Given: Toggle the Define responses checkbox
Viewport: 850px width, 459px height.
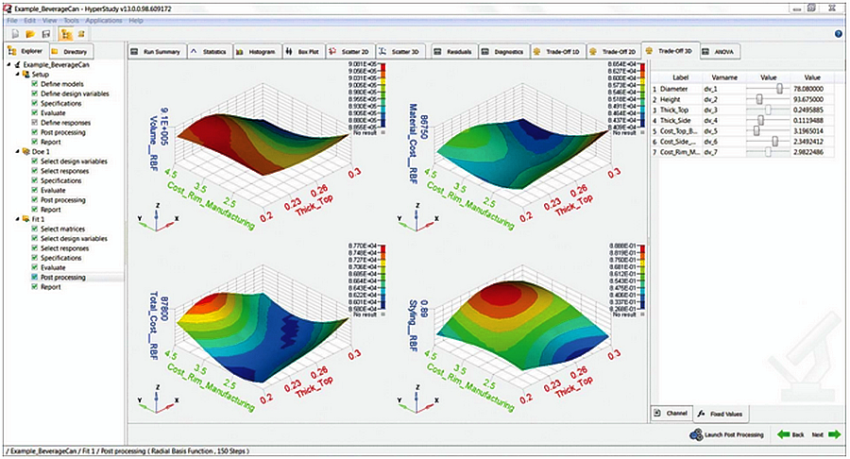Looking at the screenshot, I should [35, 121].
